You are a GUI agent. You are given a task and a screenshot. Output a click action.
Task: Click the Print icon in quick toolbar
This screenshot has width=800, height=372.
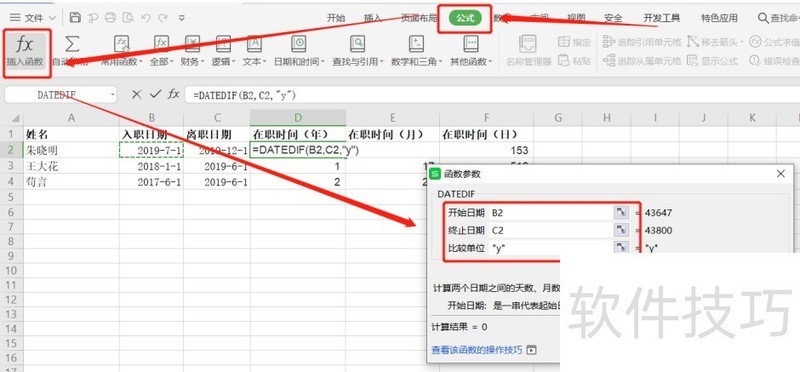110,18
